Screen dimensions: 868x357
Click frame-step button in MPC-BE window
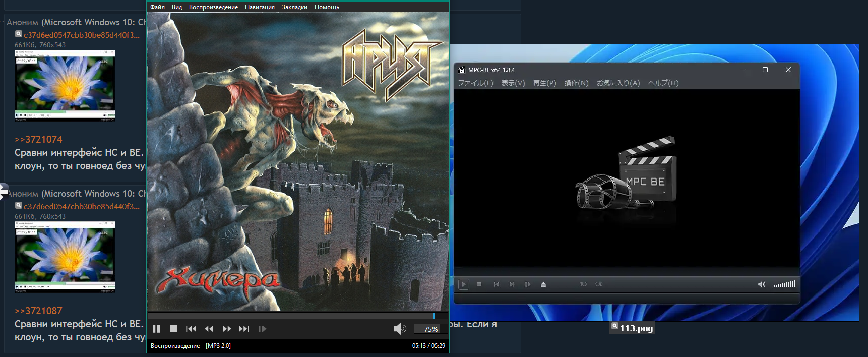(x=528, y=284)
